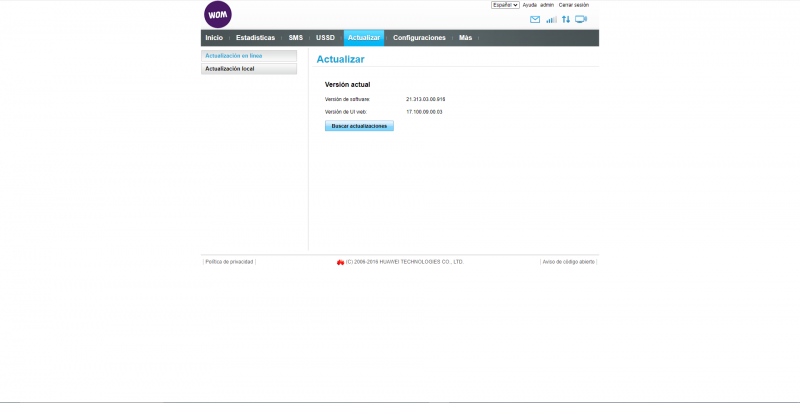Open the Configuraciones tab
Image resolution: width=800 pixels, height=403 pixels.
(419, 38)
